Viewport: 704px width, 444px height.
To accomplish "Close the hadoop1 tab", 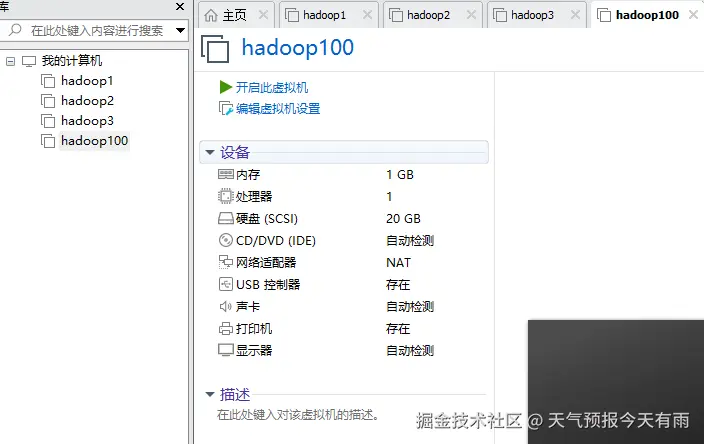I will tap(367, 15).
